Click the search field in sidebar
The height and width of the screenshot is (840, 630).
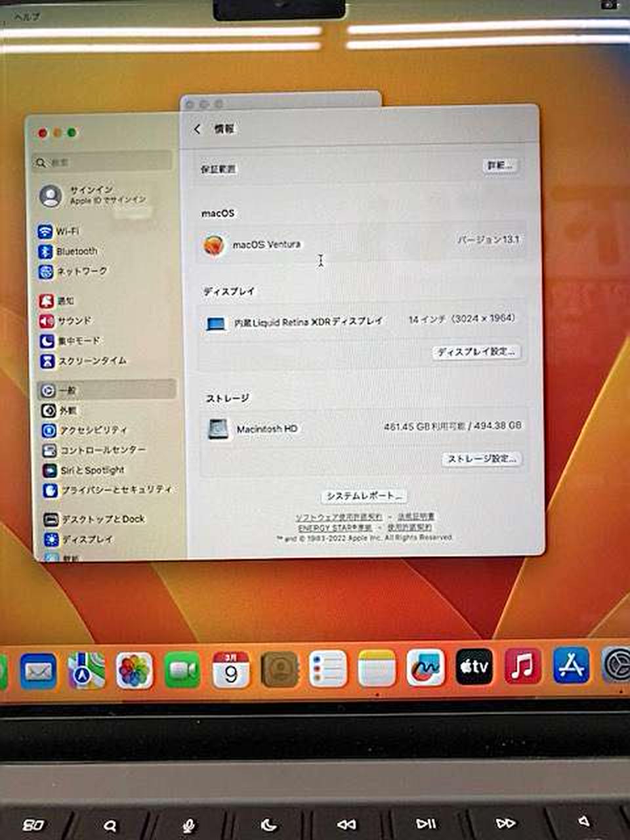[x=102, y=161]
